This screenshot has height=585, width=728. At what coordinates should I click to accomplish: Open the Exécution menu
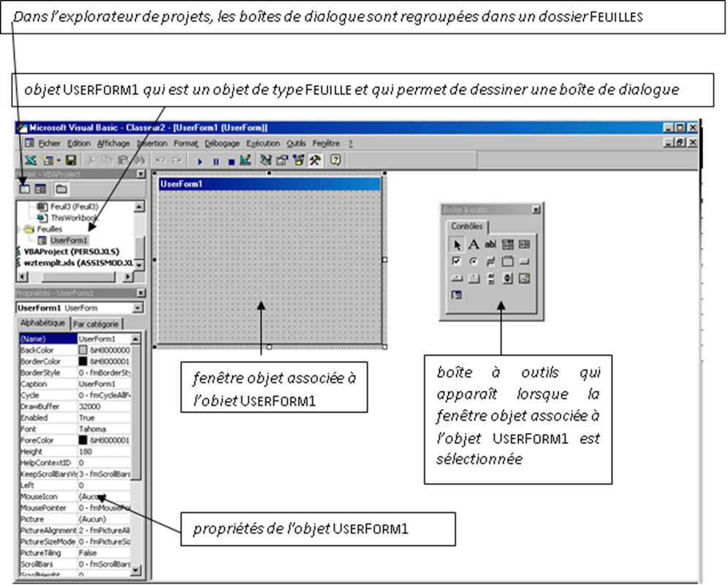263,143
